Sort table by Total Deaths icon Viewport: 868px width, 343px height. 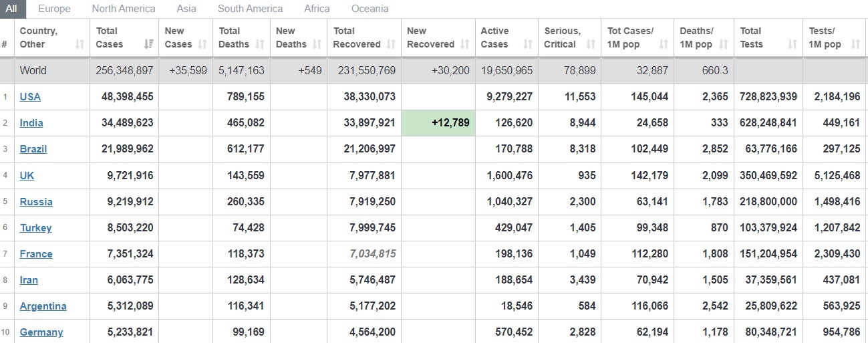pos(260,45)
